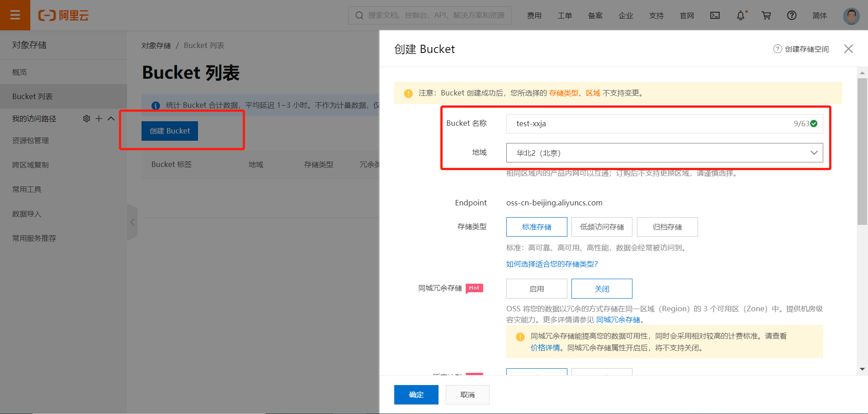Viewport: 868px width, 414px height.
Task: Select 归档存储 storage type
Action: [x=667, y=227]
